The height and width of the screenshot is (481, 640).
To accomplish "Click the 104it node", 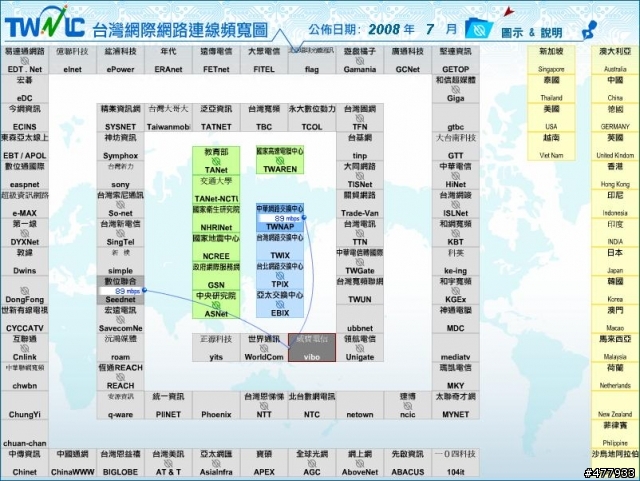I will [x=456, y=462].
